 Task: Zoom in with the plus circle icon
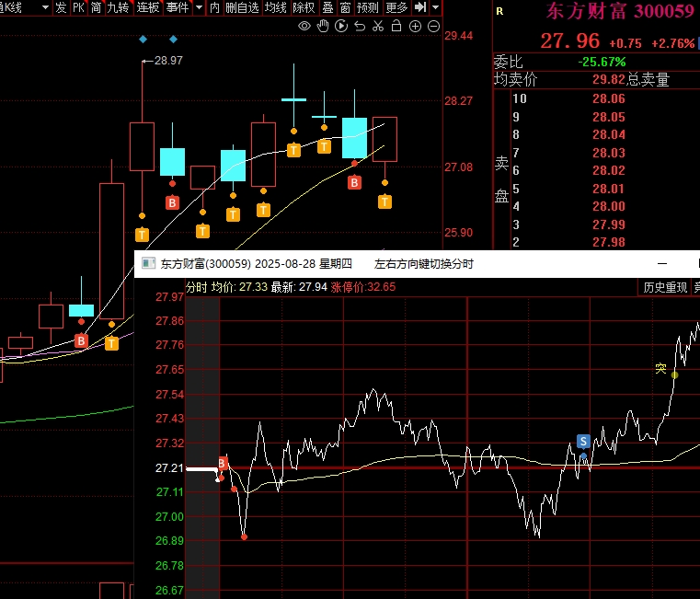coord(415,27)
